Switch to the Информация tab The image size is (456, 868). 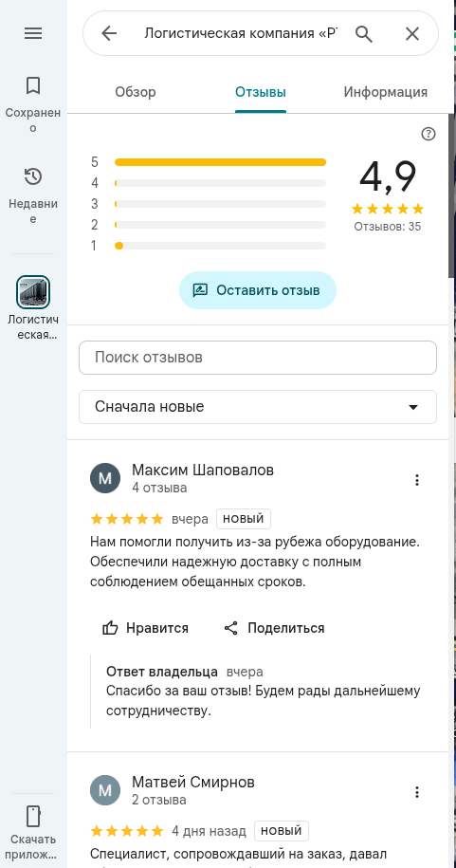tap(386, 92)
